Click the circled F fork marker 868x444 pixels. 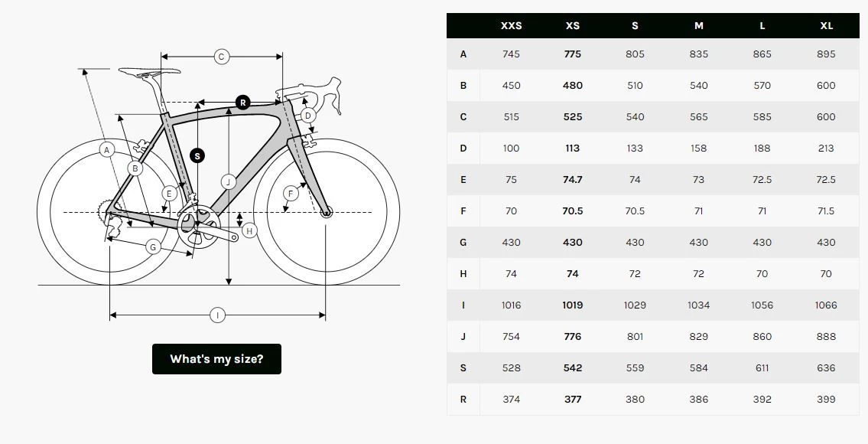pos(289,194)
